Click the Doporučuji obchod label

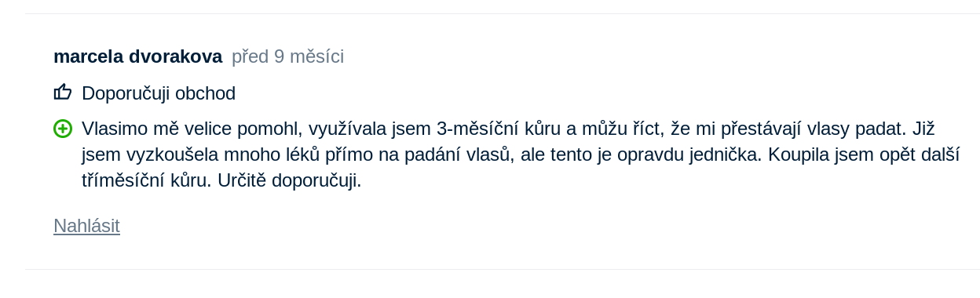point(159,93)
